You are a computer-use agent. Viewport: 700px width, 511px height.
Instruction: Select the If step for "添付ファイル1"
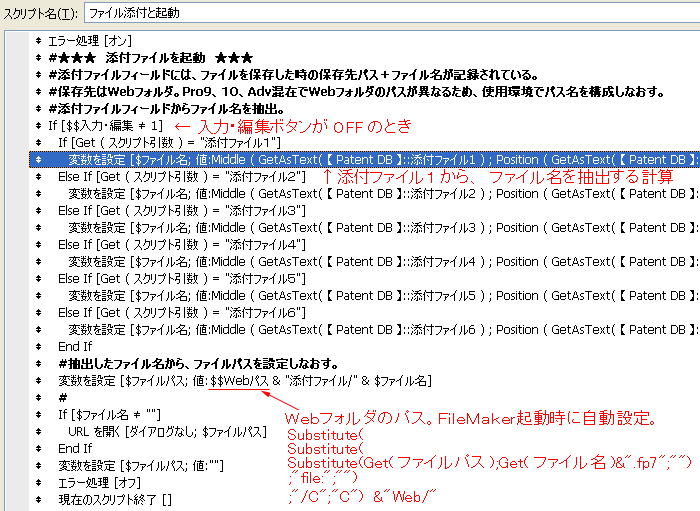point(169,143)
